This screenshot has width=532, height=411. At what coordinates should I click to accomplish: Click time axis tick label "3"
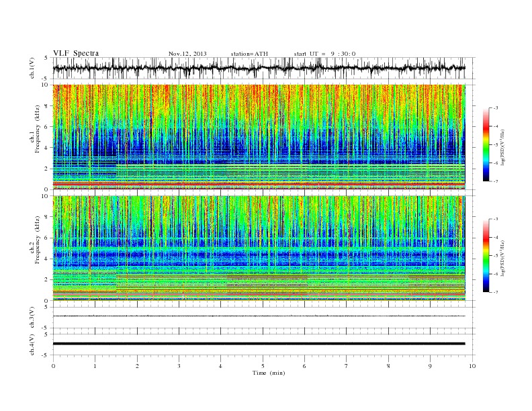179,366
